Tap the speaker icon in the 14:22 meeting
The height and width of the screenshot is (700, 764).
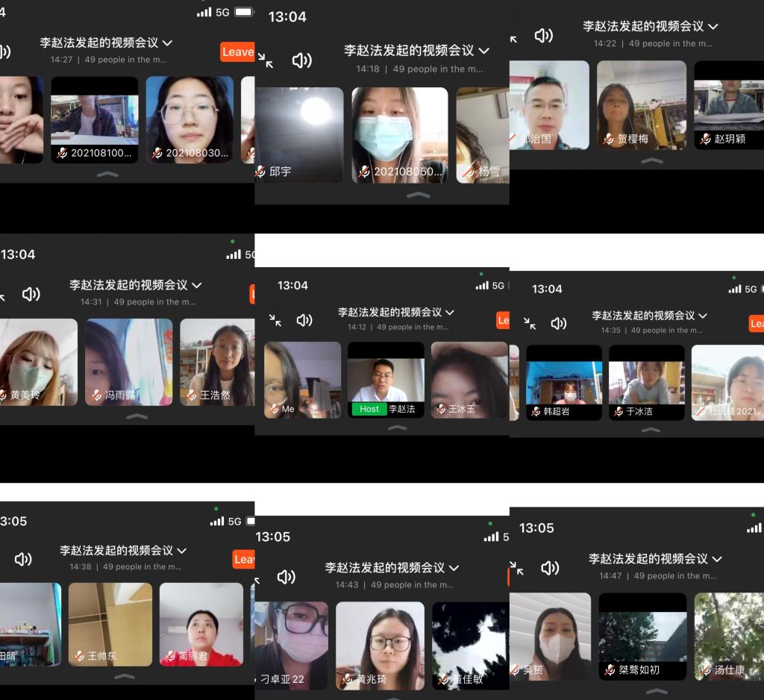(543, 35)
